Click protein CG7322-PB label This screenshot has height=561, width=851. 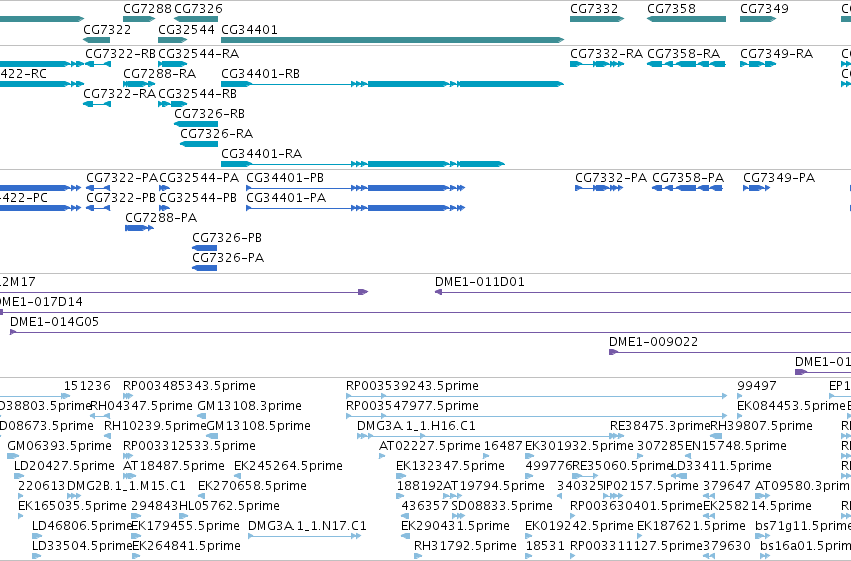121,197
